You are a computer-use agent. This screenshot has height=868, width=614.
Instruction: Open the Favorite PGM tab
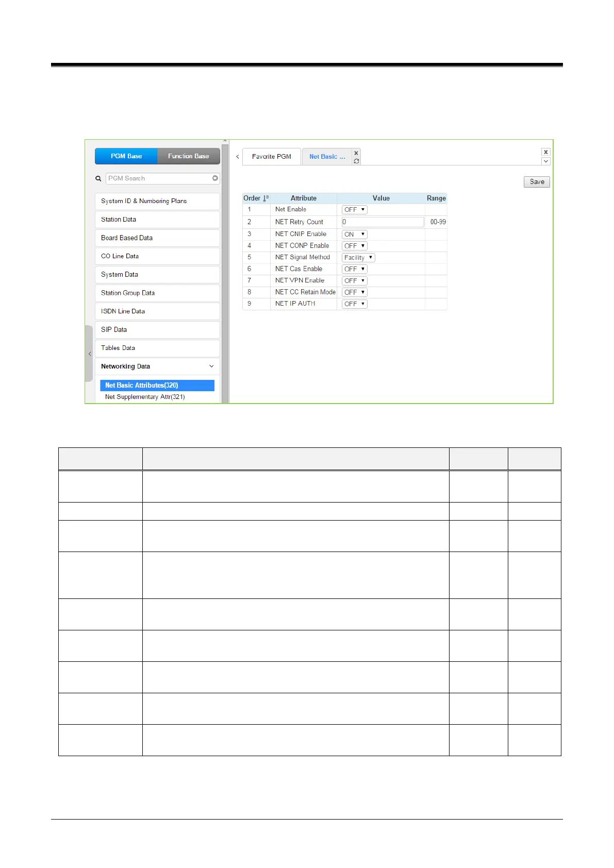(x=272, y=157)
